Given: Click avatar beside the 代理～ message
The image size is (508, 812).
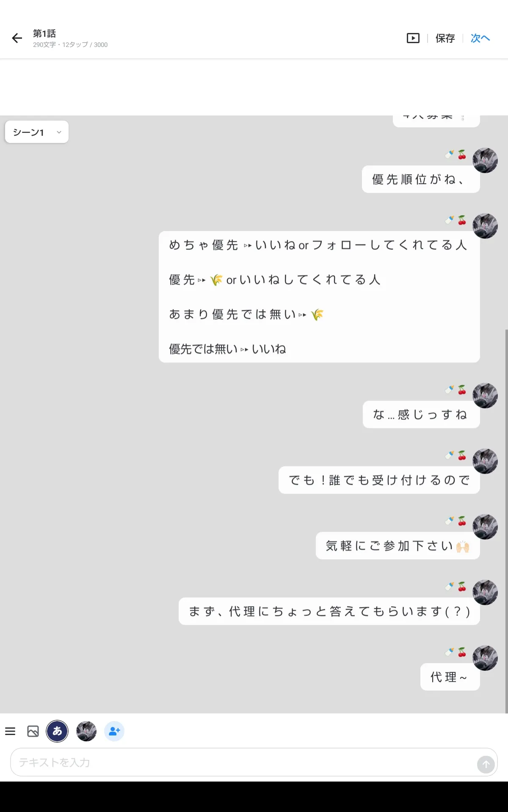Looking at the screenshot, I should pos(485,658).
